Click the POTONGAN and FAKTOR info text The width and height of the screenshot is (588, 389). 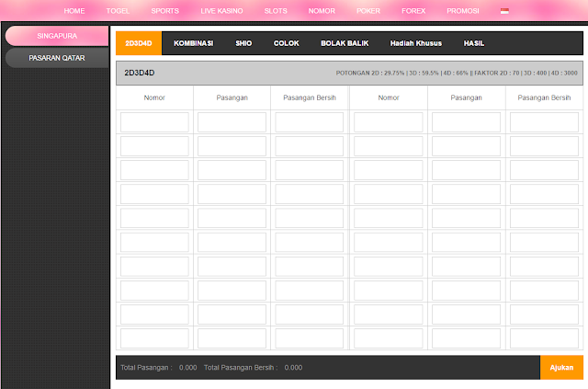click(457, 73)
